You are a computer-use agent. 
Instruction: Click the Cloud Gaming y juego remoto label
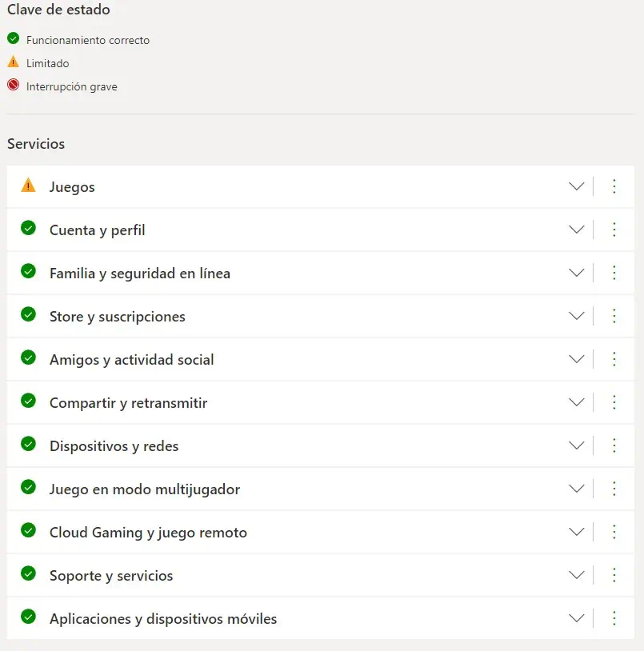click(148, 533)
